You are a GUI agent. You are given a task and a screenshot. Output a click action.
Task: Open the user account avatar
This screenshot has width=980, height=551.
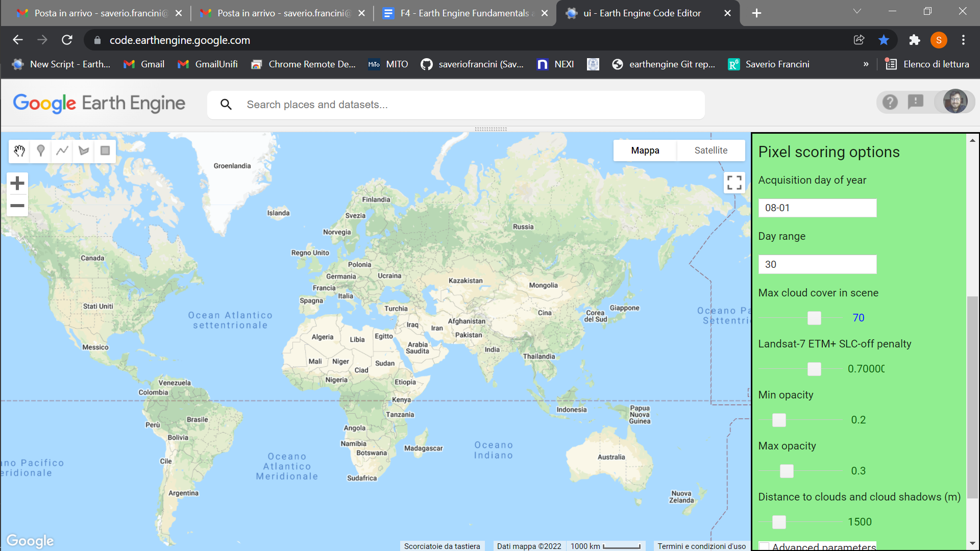955,102
